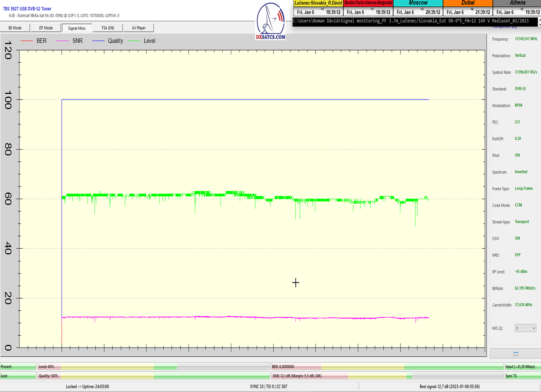Switch to the AV Player tab

(139, 28)
